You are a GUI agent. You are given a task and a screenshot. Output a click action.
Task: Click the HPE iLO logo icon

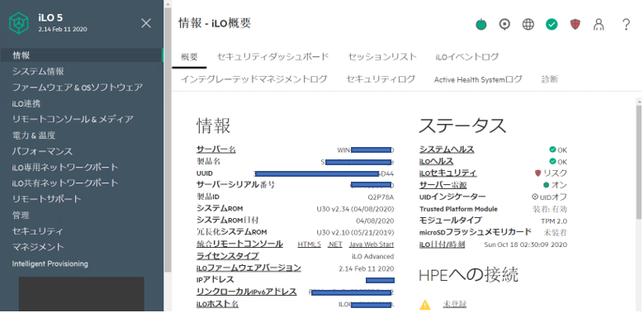(x=19, y=23)
